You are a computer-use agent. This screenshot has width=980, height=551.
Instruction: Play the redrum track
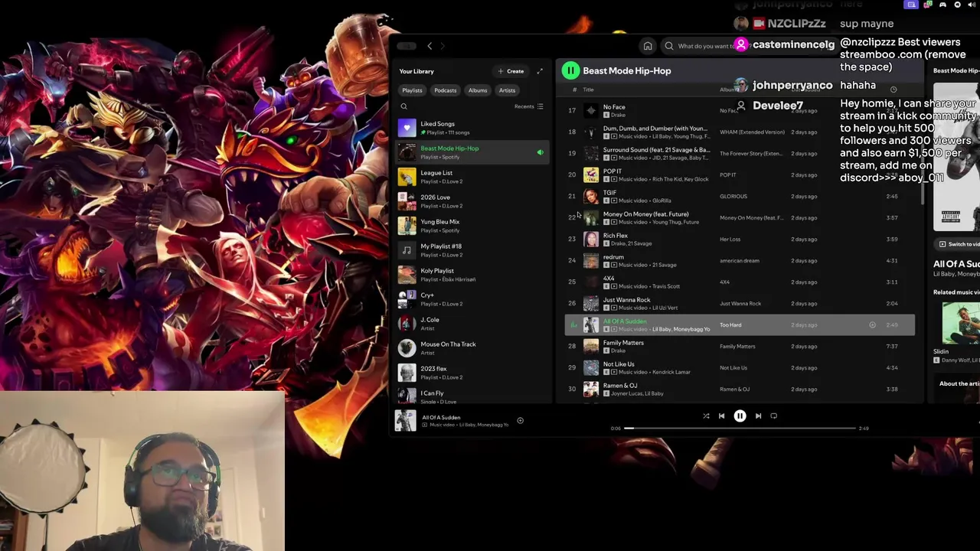tap(740, 260)
